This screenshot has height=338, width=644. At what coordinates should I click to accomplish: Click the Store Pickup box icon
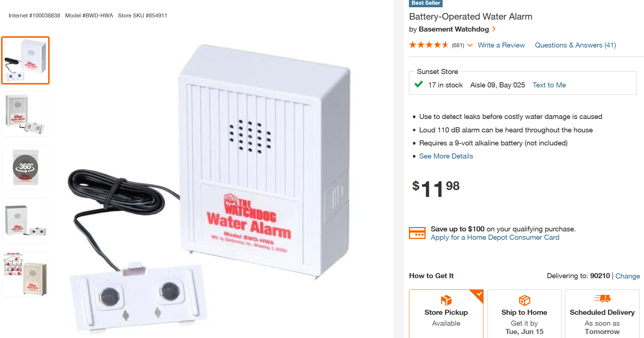pyautogui.click(x=446, y=300)
